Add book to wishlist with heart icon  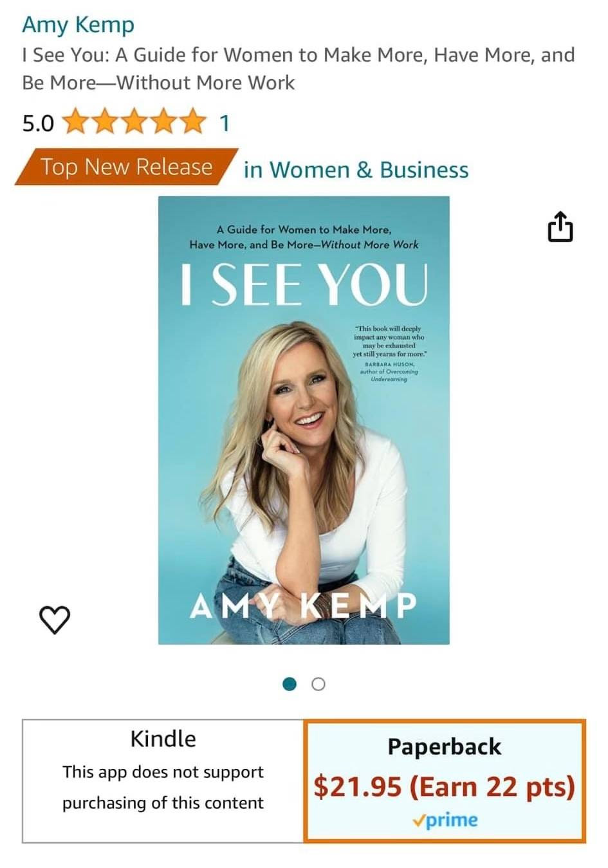point(55,620)
